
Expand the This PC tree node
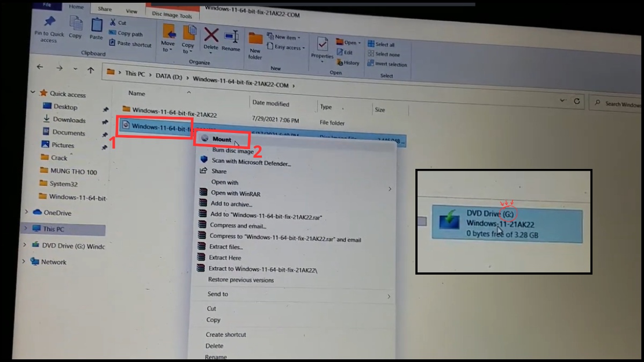tap(25, 228)
